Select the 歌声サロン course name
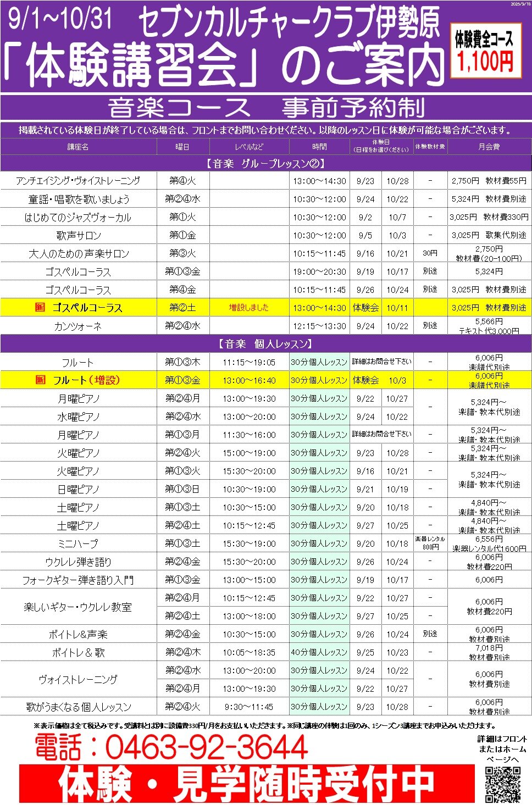The height and width of the screenshot is (805, 532). click(x=78, y=235)
